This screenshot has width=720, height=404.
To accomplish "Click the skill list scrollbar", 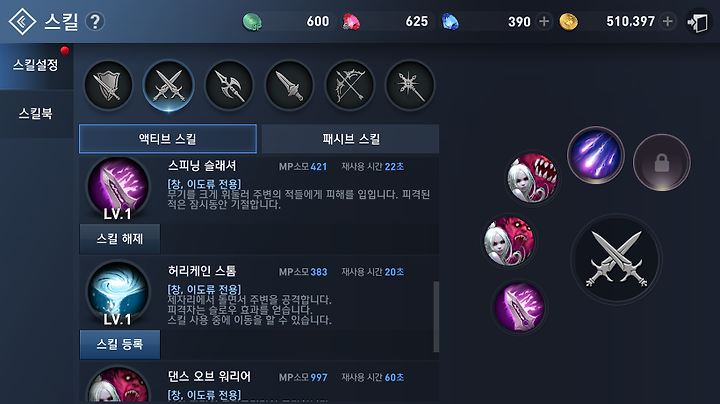I will pos(436,317).
